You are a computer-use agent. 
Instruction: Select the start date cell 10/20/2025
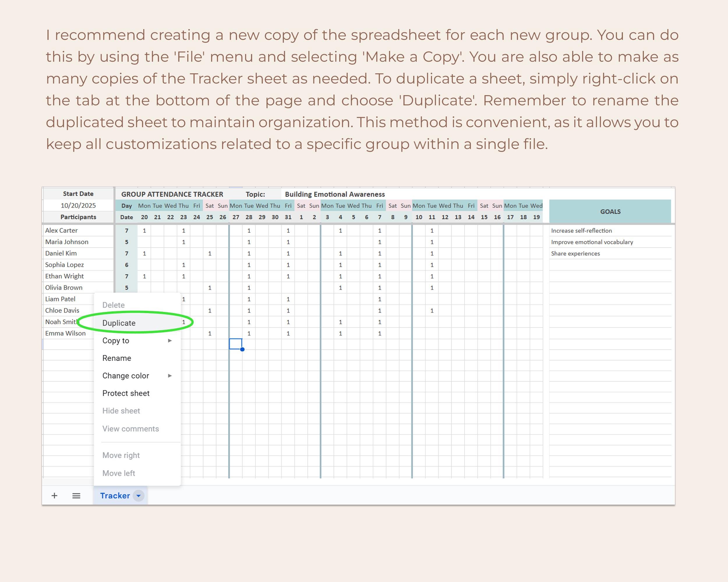[78, 205]
